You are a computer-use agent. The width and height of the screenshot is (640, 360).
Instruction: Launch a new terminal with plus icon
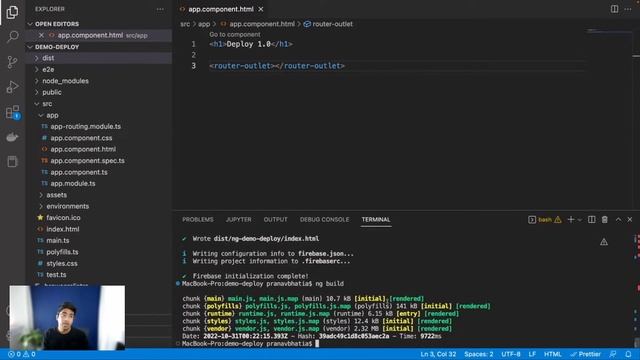click(x=571, y=220)
